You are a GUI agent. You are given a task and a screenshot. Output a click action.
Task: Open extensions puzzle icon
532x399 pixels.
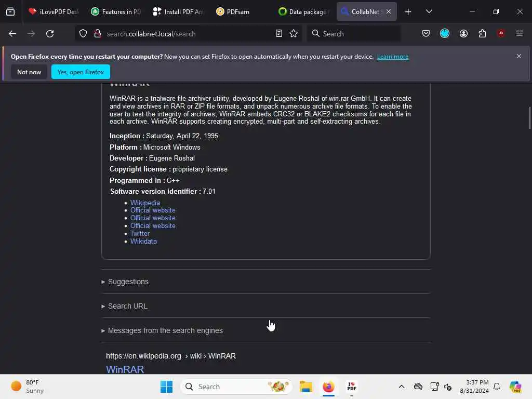click(x=482, y=33)
